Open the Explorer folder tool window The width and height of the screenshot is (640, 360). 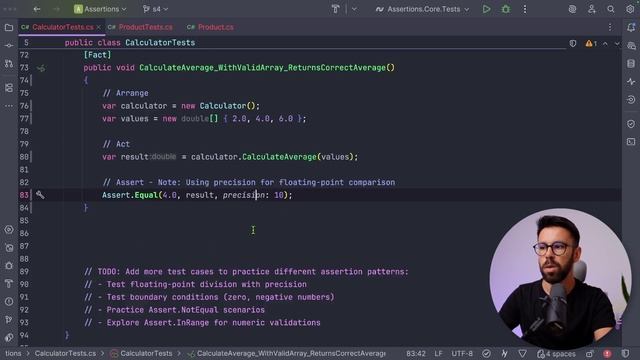pos(9,27)
